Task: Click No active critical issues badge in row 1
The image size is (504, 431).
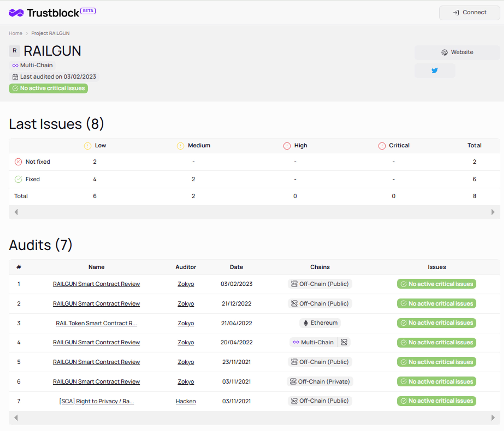Action: click(x=437, y=284)
